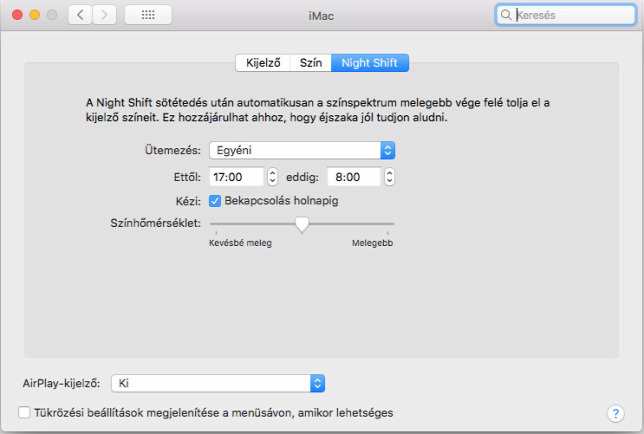Open the AirPlay-kijelző dropdown
This screenshot has width=644, height=434.
tap(218, 383)
